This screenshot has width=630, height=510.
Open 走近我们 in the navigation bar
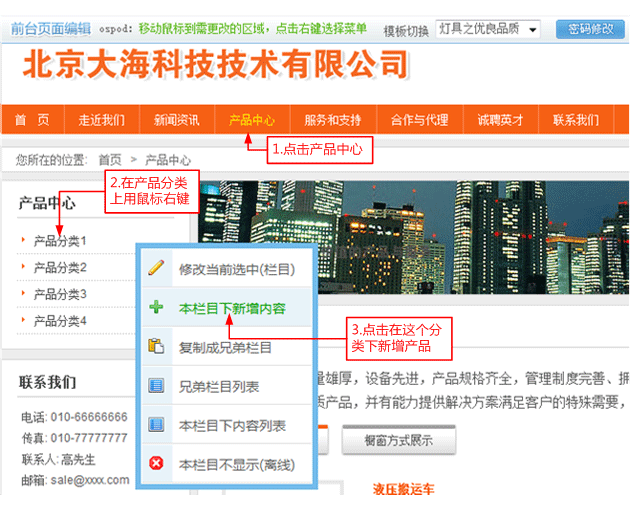pyautogui.click(x=102, y=120)
